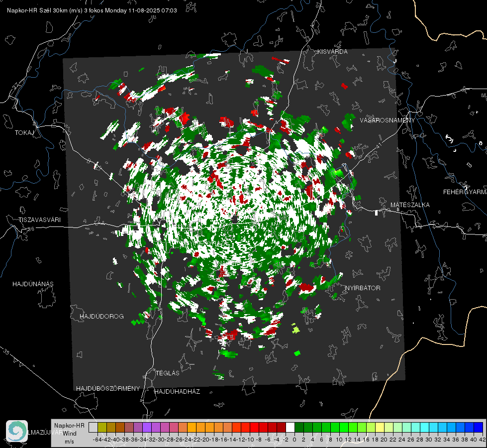
Task: Click the teal swirl logo icon
Action: [x=17, y=431]
